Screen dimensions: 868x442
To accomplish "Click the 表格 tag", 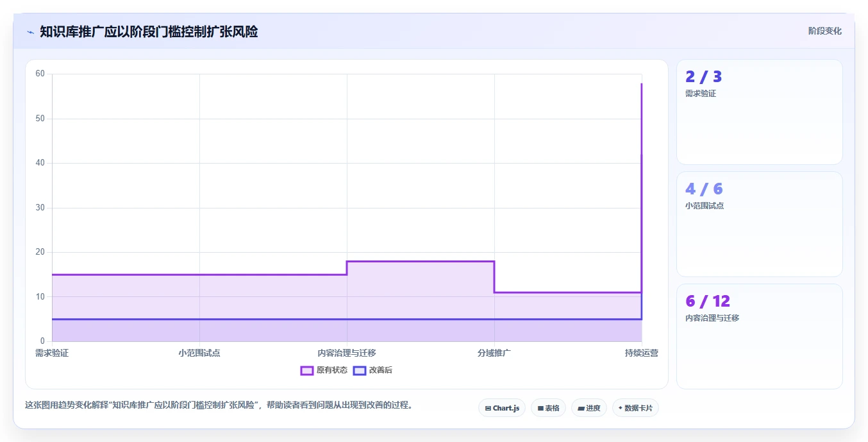I will [548, 408].
